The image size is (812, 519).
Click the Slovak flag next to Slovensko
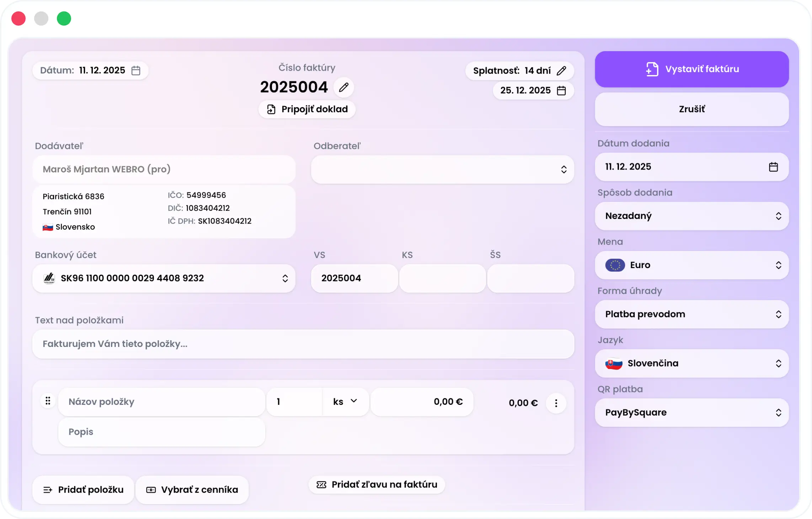pos(48,227)
